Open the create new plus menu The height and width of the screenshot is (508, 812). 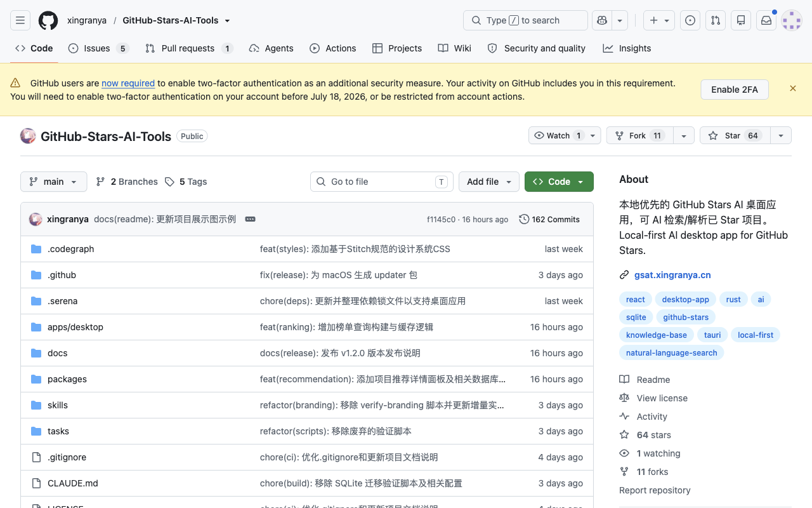[x=659, y=20]
